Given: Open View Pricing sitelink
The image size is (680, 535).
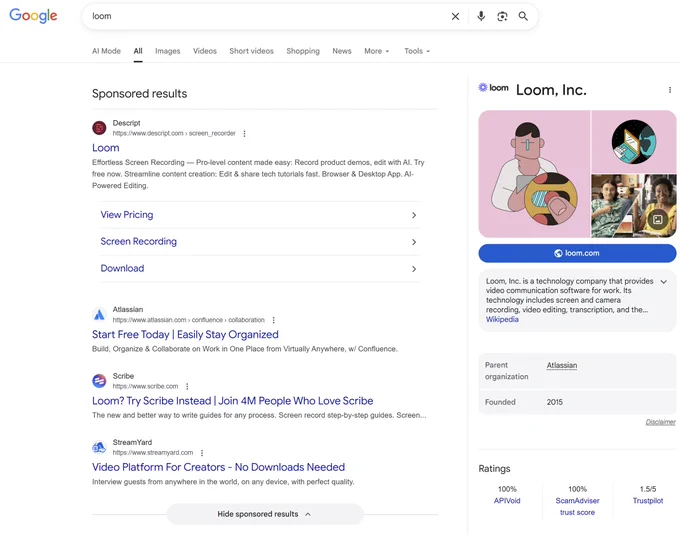Looking at the screenshot, I should [x=127, y=215].
